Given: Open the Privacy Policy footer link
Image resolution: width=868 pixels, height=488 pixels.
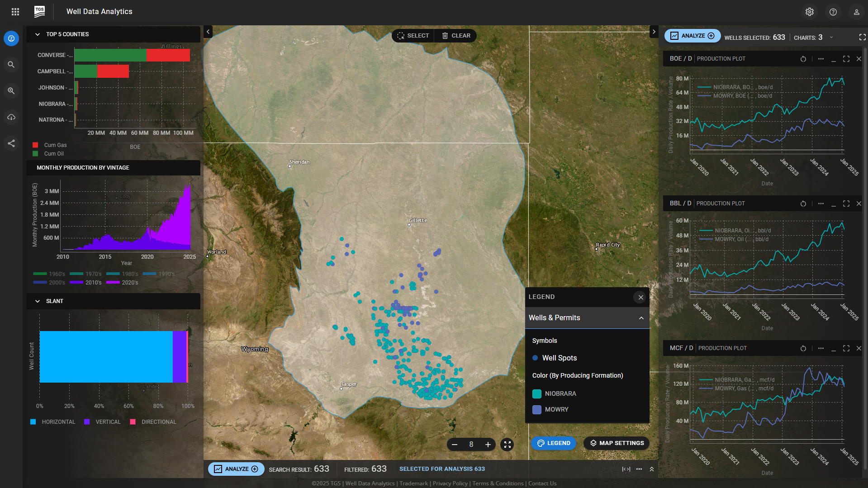Looking at the screenshot, I should (x=450, y=483).
